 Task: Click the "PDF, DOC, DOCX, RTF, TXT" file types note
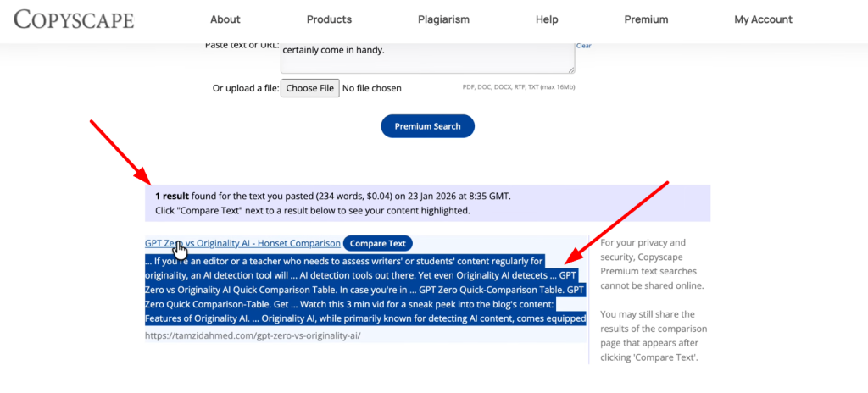tap(519, 87)
